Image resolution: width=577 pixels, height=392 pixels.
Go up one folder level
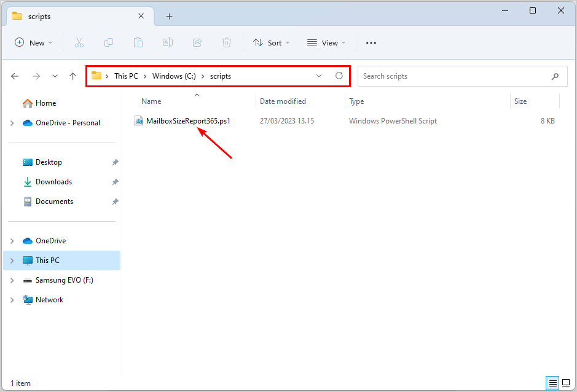coord(73,76)
